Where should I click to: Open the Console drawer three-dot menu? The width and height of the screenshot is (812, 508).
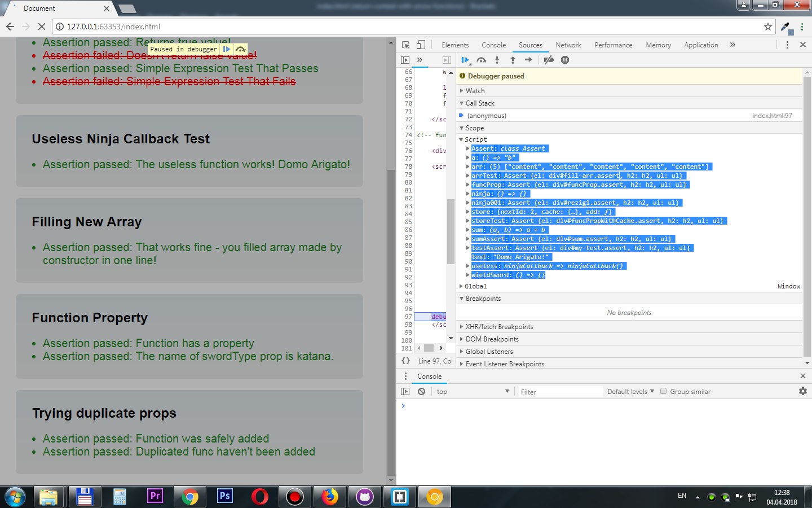pyautogui.click(x=405, y=376)
